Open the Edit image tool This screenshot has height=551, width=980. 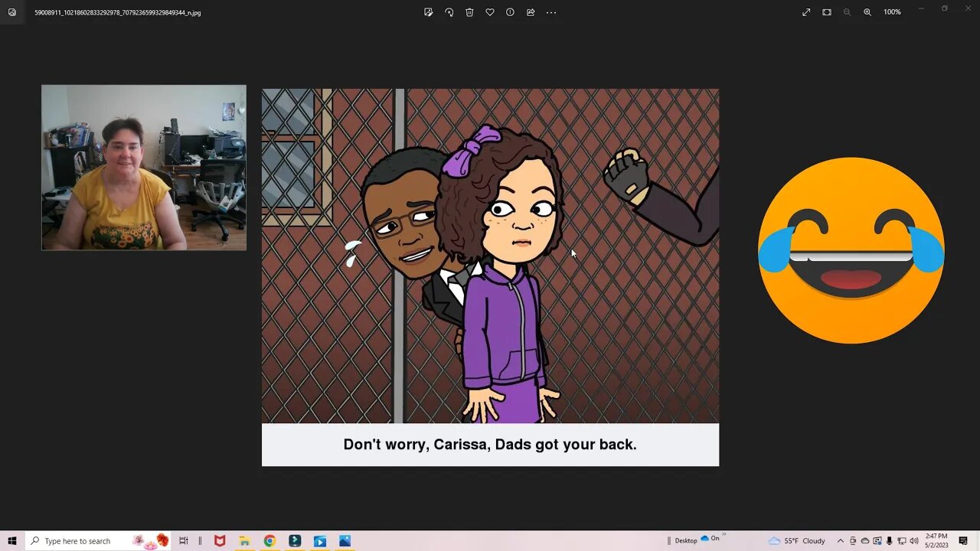[429, 12]
